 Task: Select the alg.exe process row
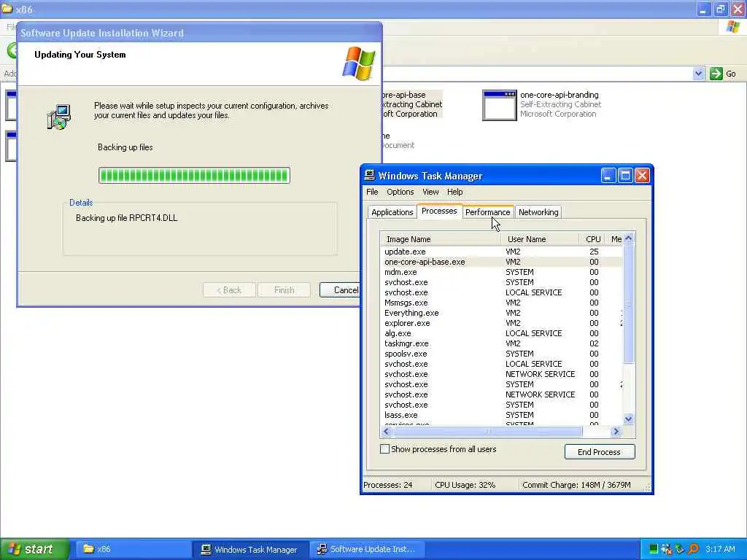pyautogui.click(x=503, y=333)
